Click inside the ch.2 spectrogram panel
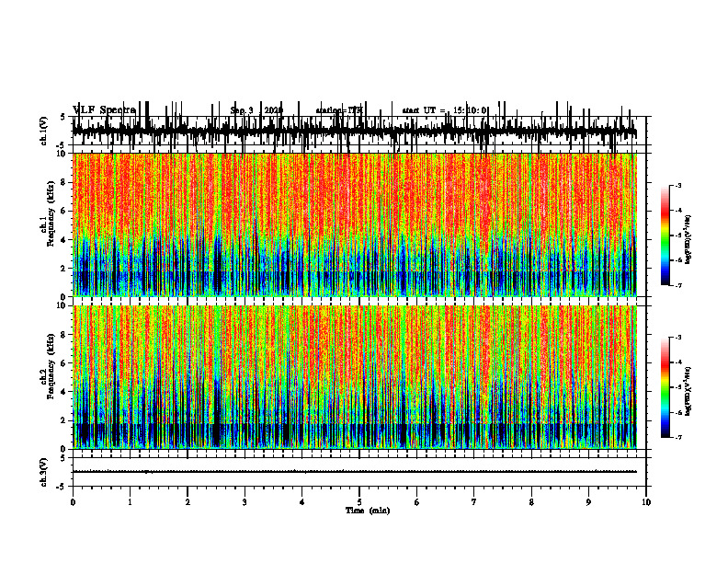The image size is (728, 563). pyautogui.click(x=355, y=377)
